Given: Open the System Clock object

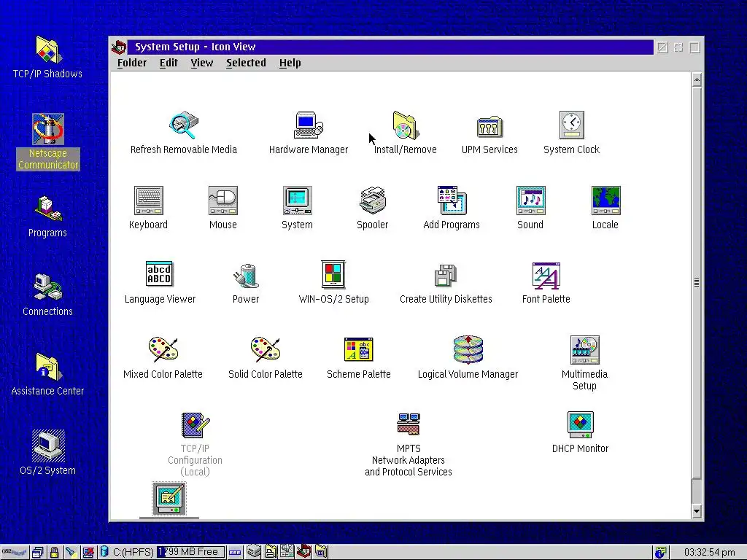Looking at the screenshot, I should tap(571, 125).
